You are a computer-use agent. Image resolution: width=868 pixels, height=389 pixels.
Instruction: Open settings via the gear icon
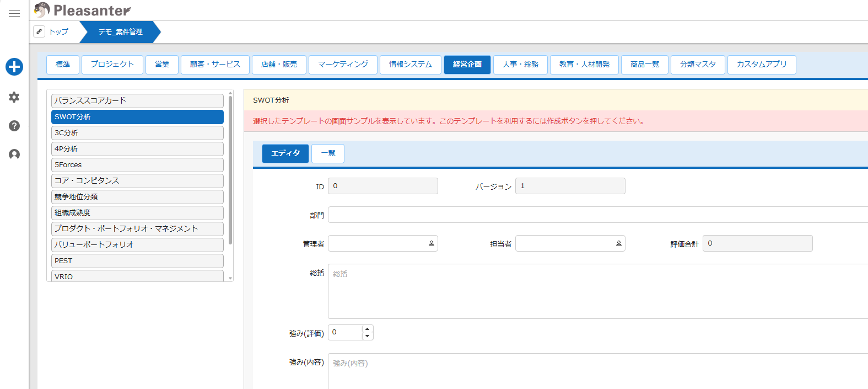click(x=14, y=97)
